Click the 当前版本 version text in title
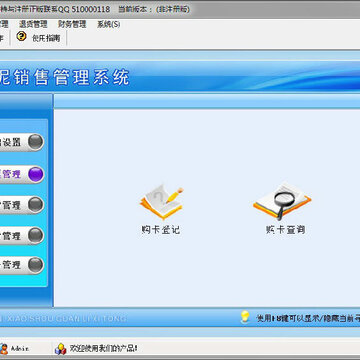The image size is (360, 360). point(154,9)
